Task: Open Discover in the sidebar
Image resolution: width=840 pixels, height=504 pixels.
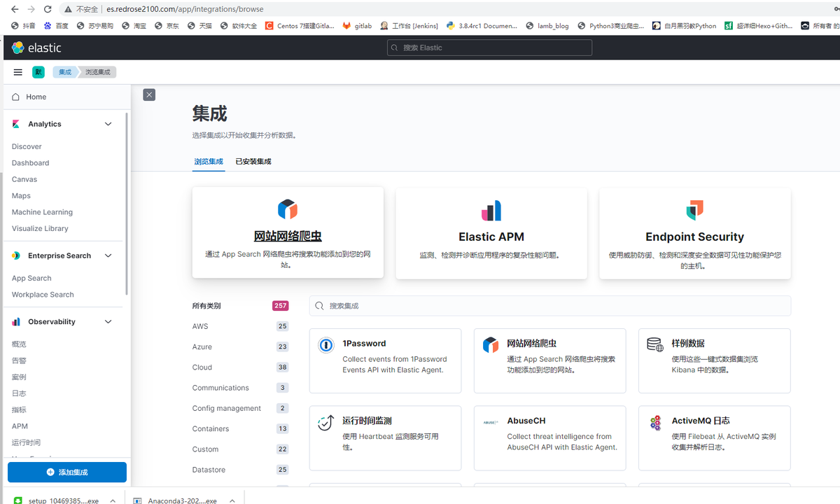Action: (x=27, y=146)
